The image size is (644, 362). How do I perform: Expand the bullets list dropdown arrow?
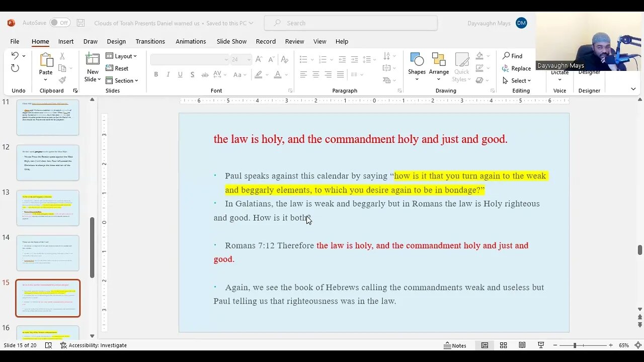click(311, 59)
